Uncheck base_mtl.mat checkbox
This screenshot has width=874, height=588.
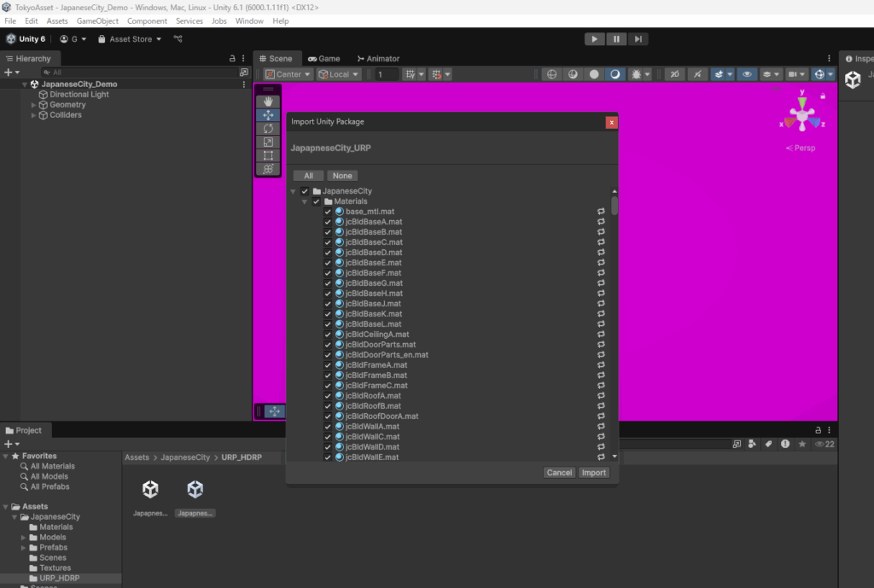click(328, 212)
